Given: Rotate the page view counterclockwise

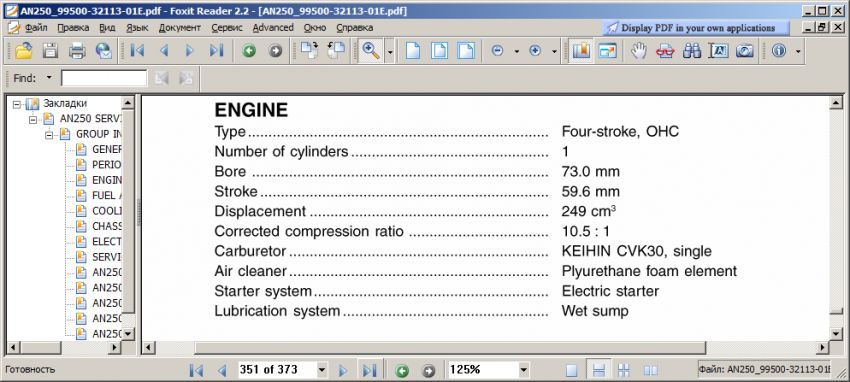Looking at the screenshot, I should coord(336,51).
